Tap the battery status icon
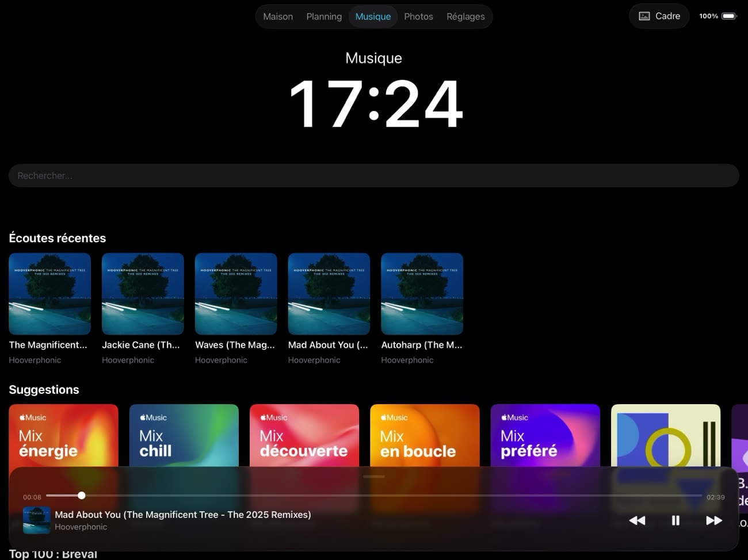Viewport: 748px width, 560px height. click(x=728, y=16)
